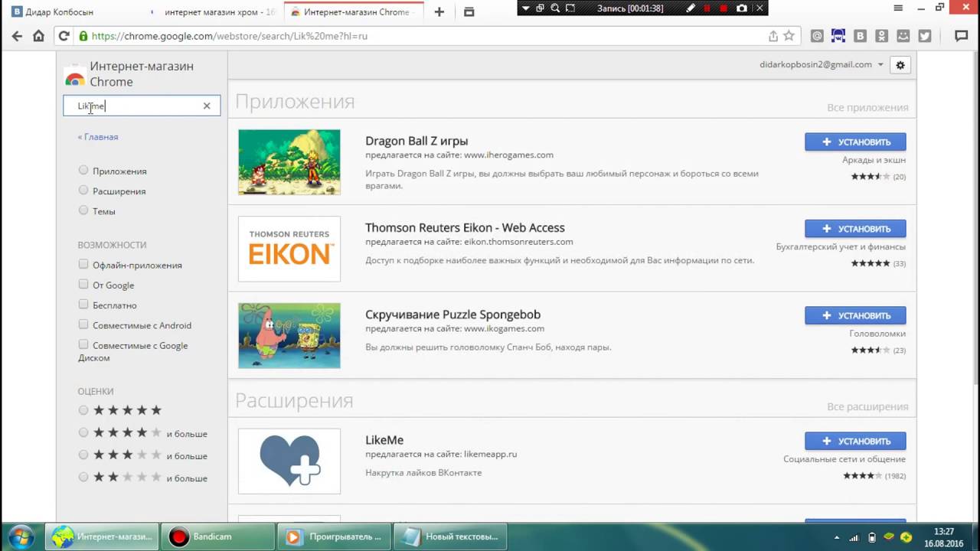Check the От Google checkbox
This screenshot has height=551, width=980.
[83, 284]
